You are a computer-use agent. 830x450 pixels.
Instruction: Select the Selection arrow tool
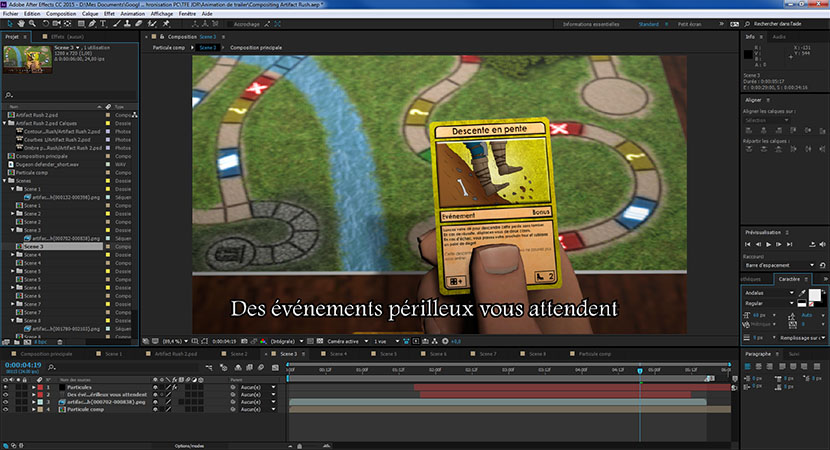click(10, 24)
